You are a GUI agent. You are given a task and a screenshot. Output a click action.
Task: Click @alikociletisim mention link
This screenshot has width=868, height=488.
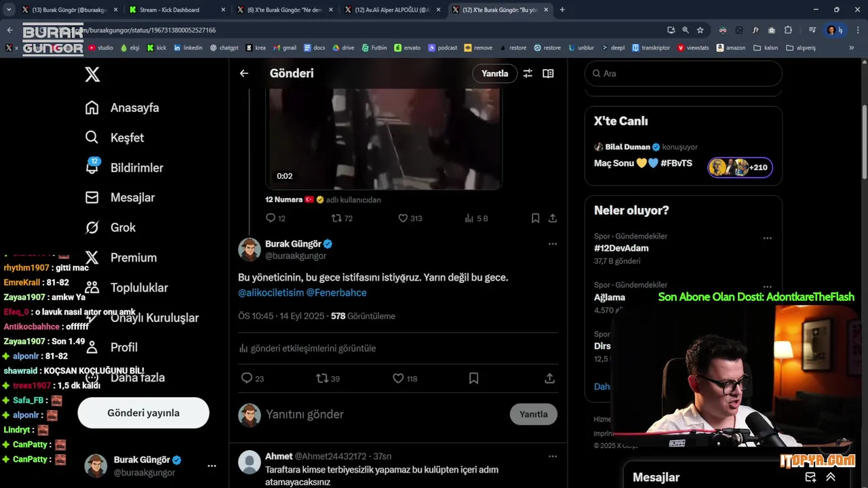[x=271, y=293]
